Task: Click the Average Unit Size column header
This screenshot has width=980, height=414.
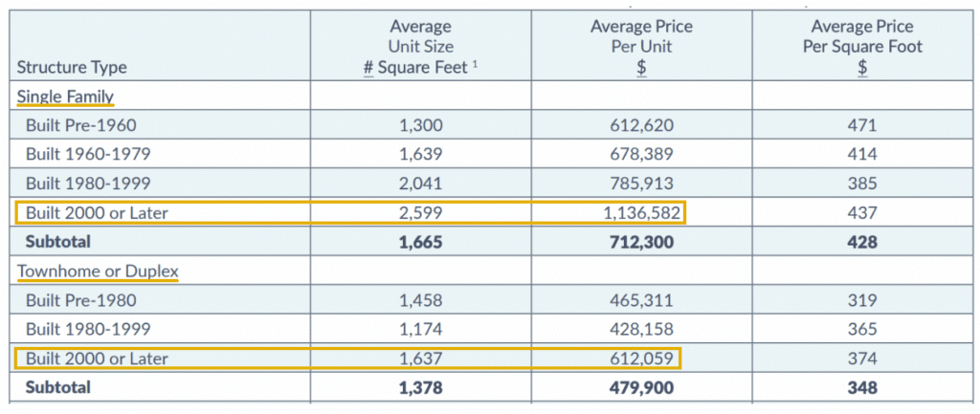Action: tap(420, 47)
